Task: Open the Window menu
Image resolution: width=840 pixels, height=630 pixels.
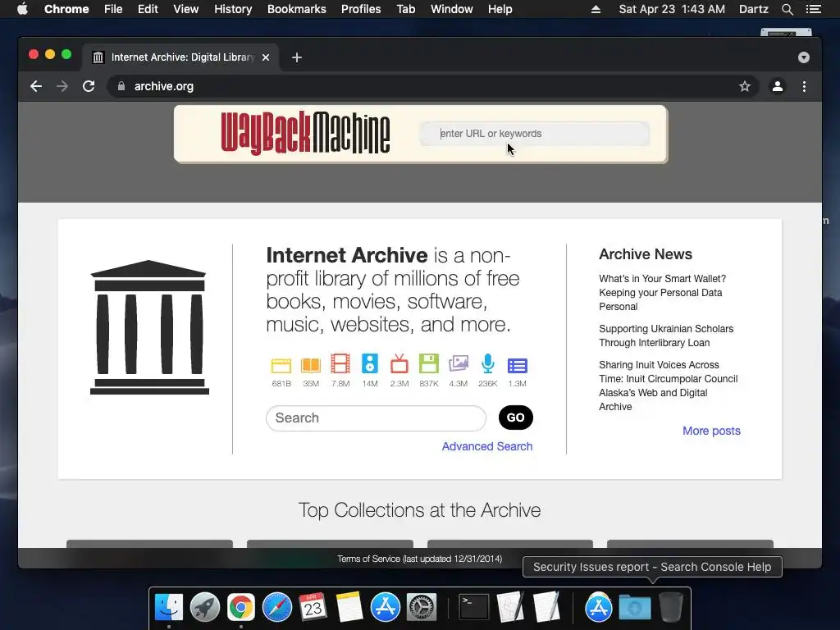Action: click(x=452, y=9)
